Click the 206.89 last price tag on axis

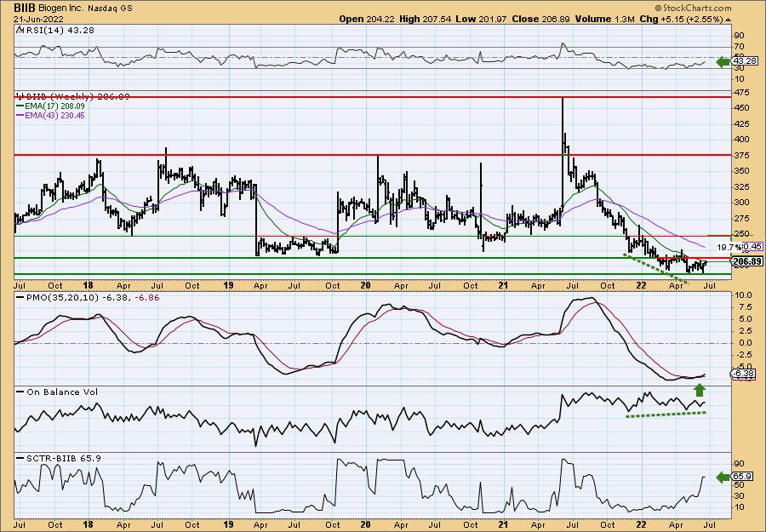747,262
